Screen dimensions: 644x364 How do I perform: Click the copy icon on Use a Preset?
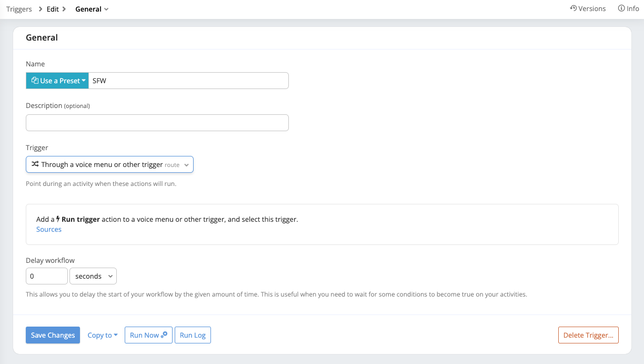coord(35,81)
